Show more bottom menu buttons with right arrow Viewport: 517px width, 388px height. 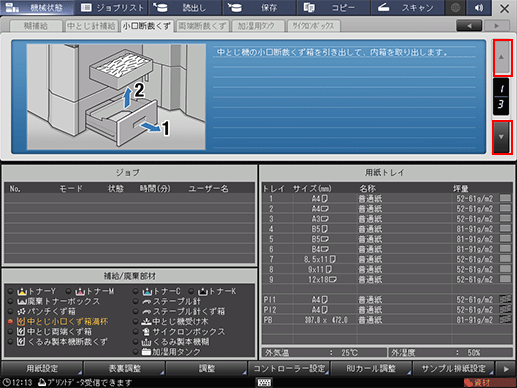click(x=506, y=368)
